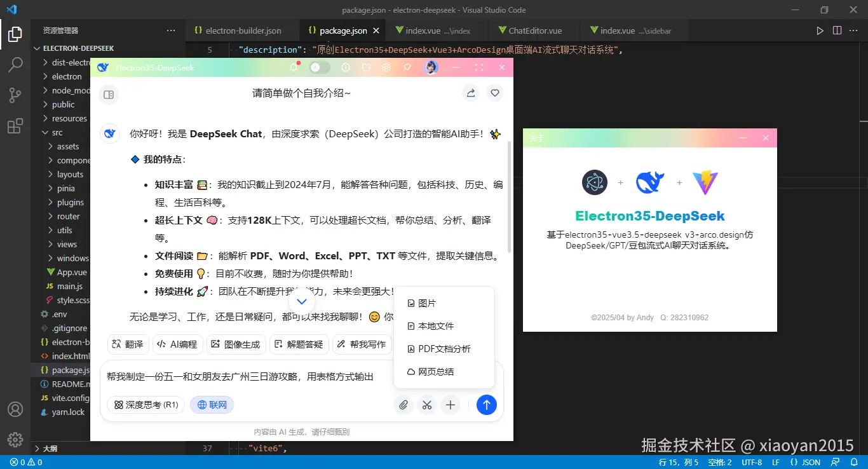Click the chevron to jump to latest message

coord(301,301)
